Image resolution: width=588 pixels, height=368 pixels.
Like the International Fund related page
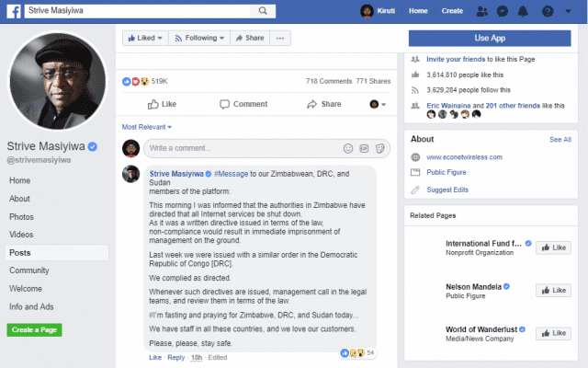click(x=554, y=247)
